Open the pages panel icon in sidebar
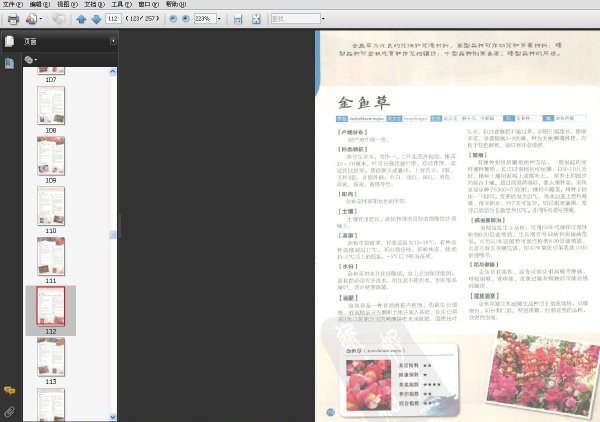Screen dimensions: 600x422 pyautogui.click(x=10, y=41)
